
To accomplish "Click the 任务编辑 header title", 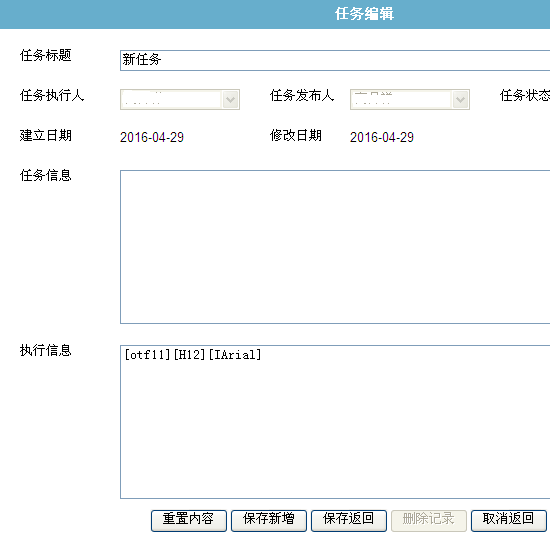I will [364, 14].
